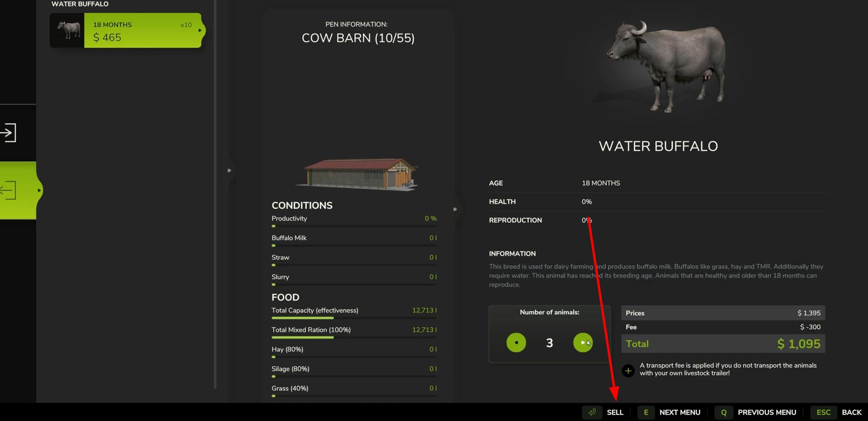Select the sell animals sidebar tab
The height and width of the screenshot is (421, 868).
(18, 190)
